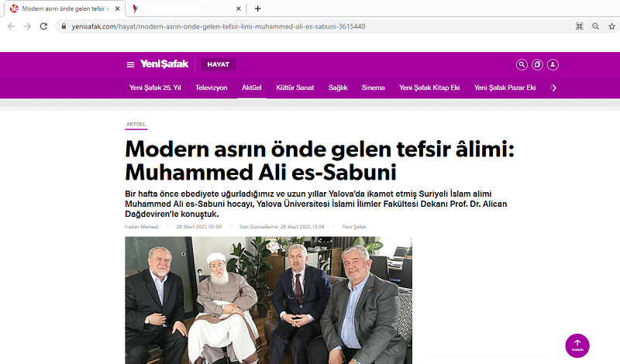Select the Aktüel navigation tab

[251, 88]
